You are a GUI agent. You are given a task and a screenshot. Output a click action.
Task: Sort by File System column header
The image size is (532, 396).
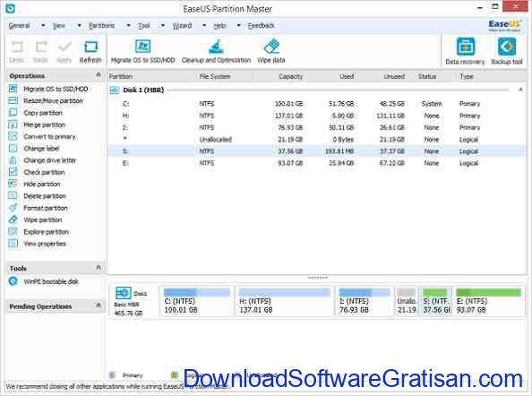(x=215, y=76)
